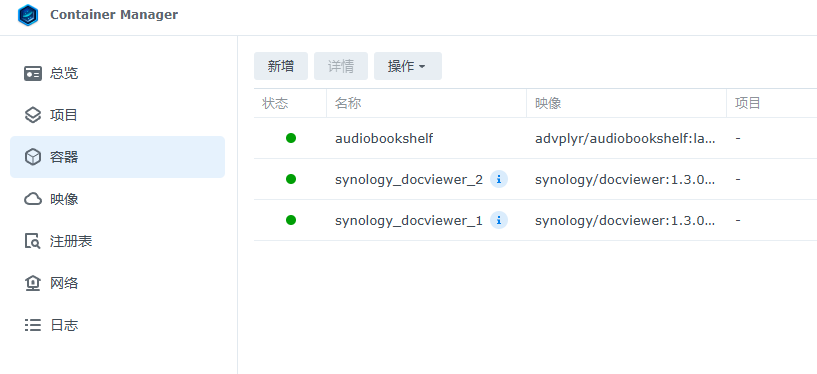The width and height of the screenshot is (817, 374).
Task: Show the 日志 section
Action: [117, 326]
